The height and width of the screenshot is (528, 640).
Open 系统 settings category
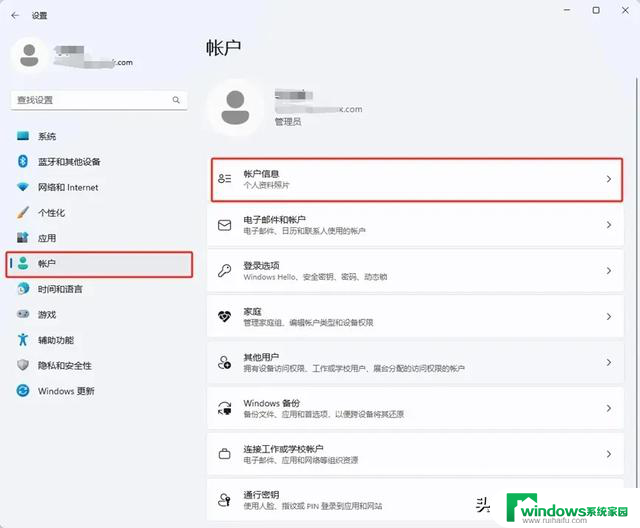(x=47, y=136)
